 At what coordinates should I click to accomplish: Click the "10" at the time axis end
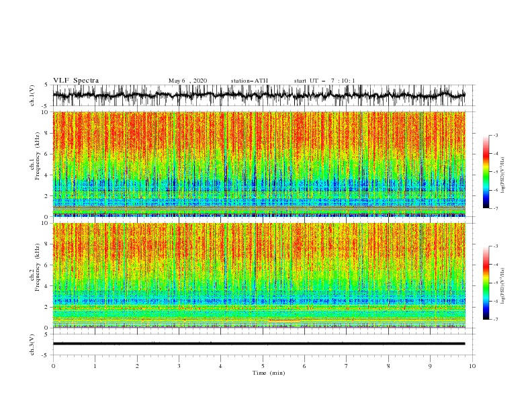pyautogui.click(x=472, y=366)
